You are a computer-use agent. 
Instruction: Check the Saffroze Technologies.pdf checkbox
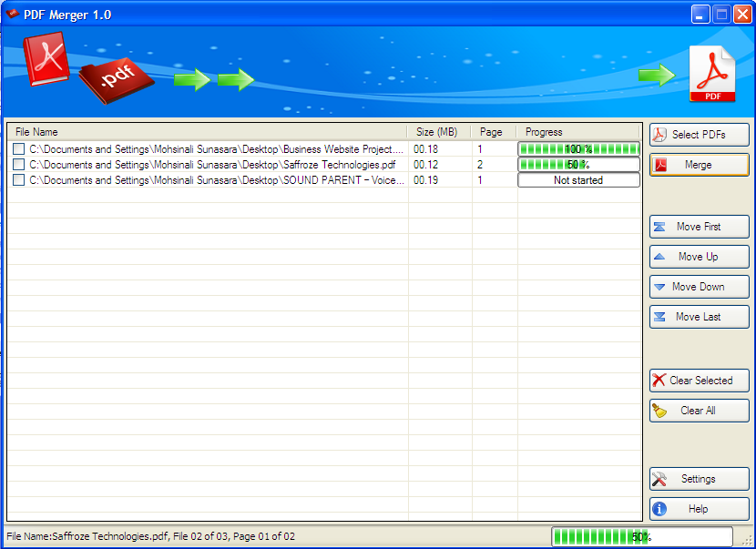[19, 165]
